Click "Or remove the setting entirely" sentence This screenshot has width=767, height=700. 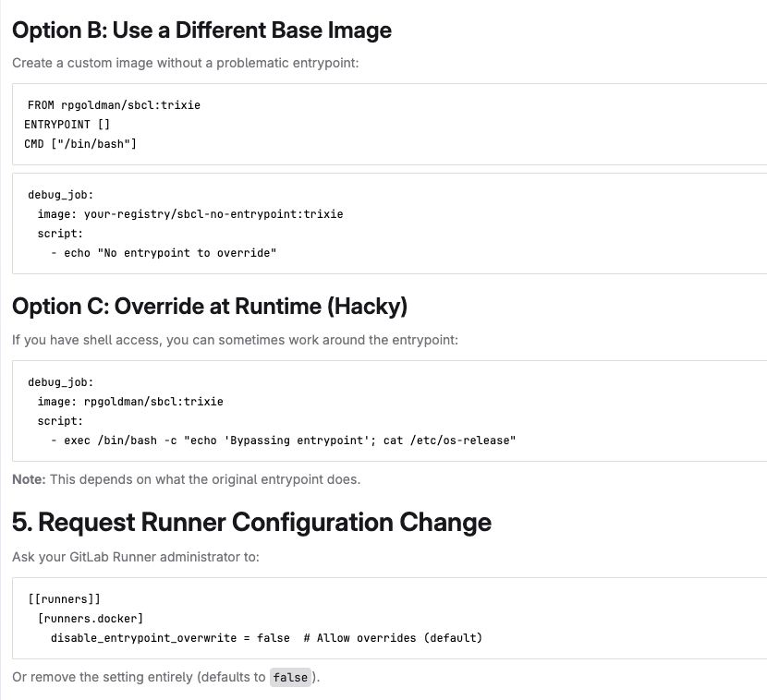(139, 678)
